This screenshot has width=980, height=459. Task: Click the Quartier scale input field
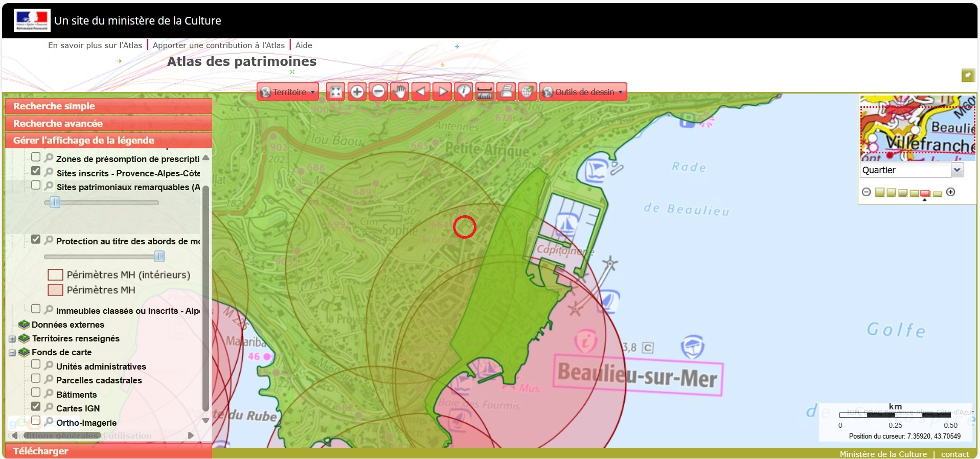point(905,170)
